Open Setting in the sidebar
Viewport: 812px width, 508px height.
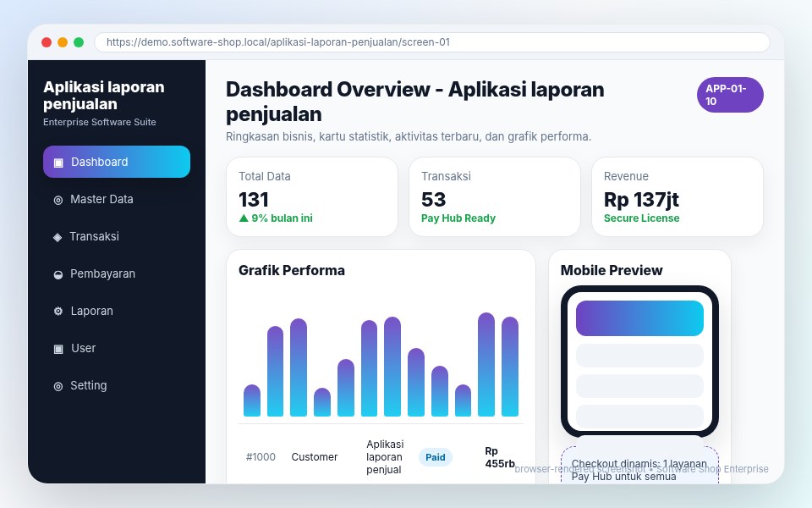(117, 386)
